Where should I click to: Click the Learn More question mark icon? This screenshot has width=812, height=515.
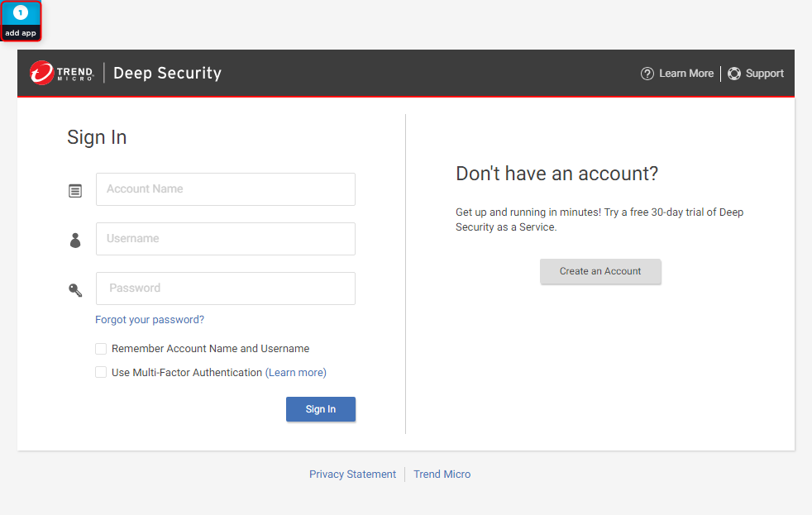coord(647,74)
